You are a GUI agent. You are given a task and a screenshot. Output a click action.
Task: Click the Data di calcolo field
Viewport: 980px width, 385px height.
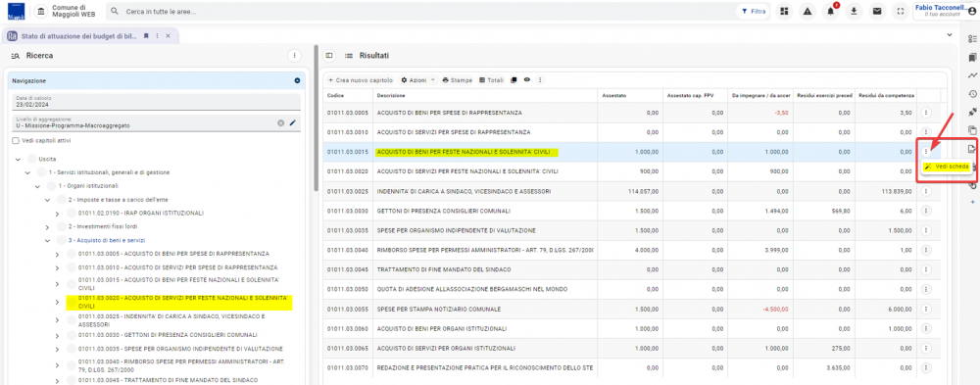click(156, 102)
